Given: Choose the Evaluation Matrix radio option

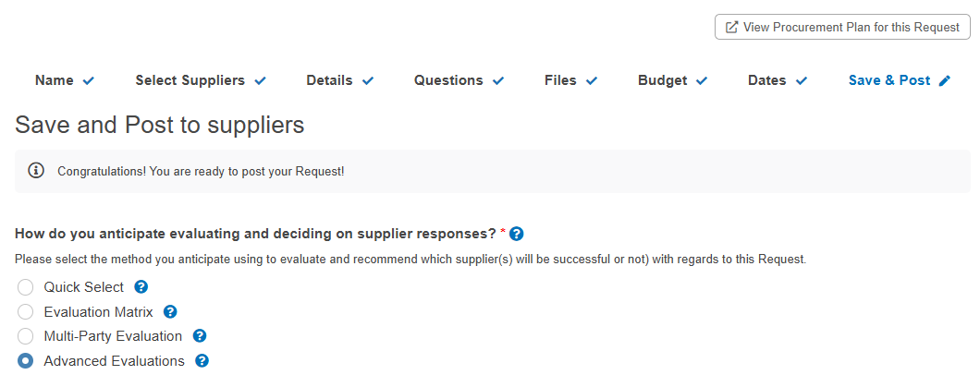Looking at the screenshot, I should tap(26, 311).
